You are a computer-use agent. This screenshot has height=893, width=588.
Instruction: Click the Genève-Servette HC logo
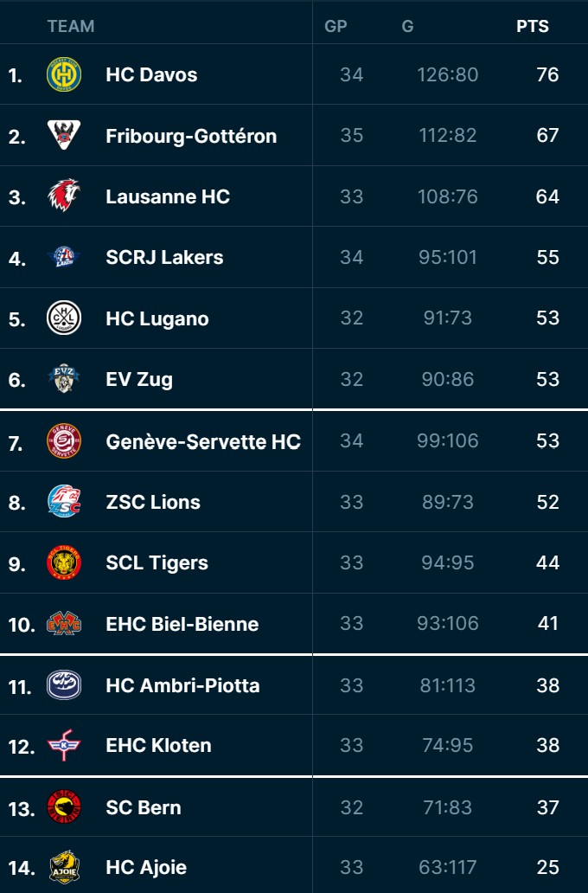[64, 441]
